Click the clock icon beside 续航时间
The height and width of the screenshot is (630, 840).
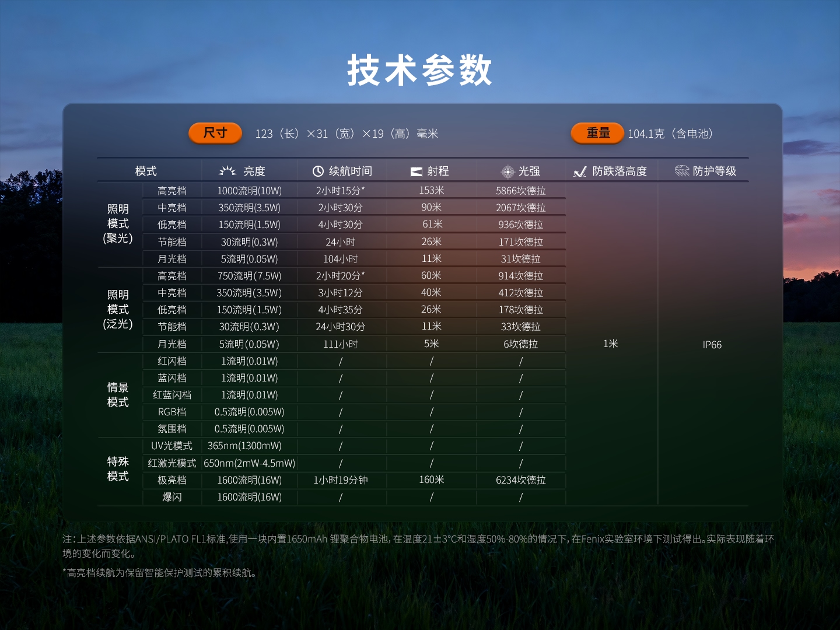[318, 171]
